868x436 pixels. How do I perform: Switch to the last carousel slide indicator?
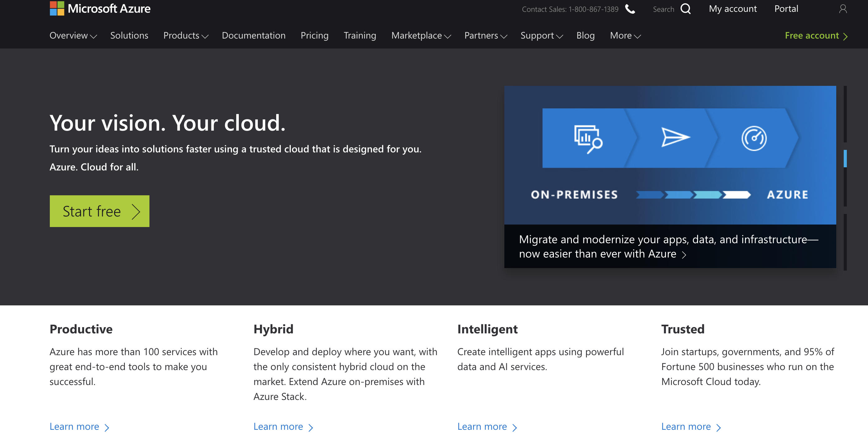coord(845,242)
